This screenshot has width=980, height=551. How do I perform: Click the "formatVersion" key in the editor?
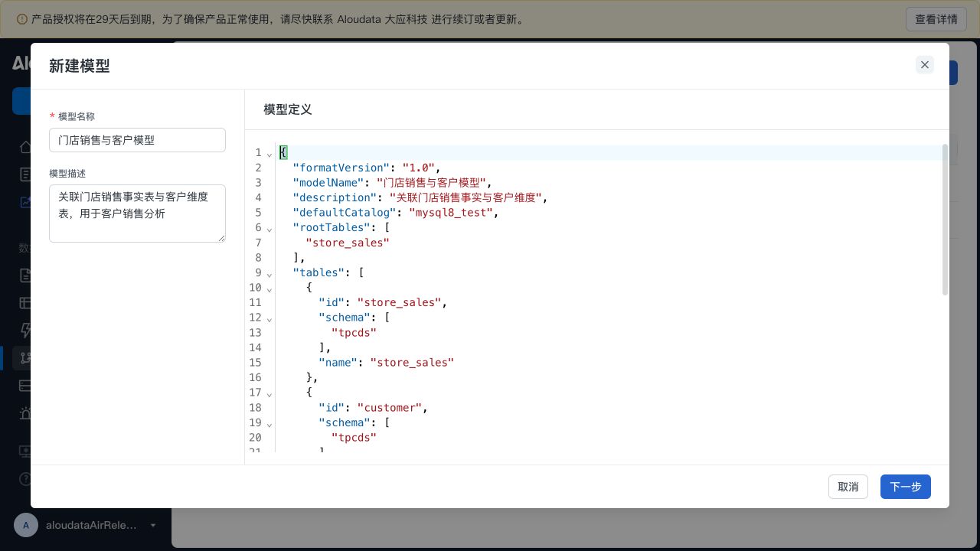click(x=341, y=168)
